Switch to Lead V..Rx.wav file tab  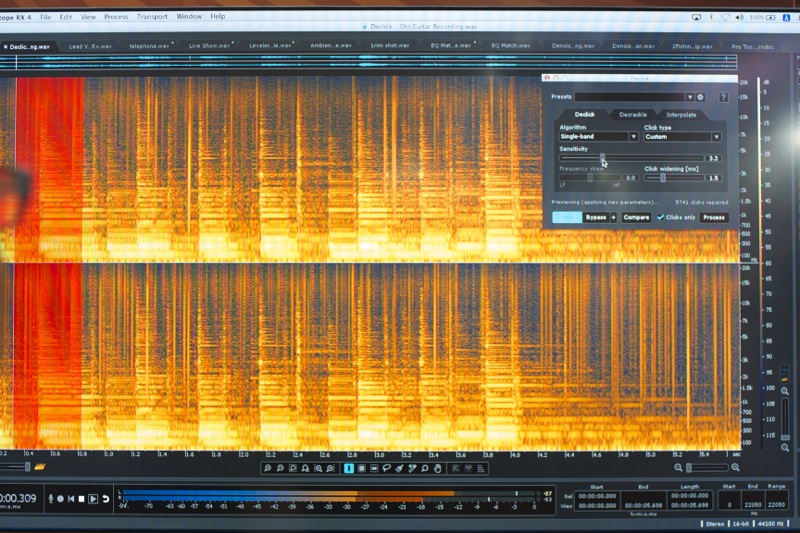pyautogui.click(x=90, y=46)
